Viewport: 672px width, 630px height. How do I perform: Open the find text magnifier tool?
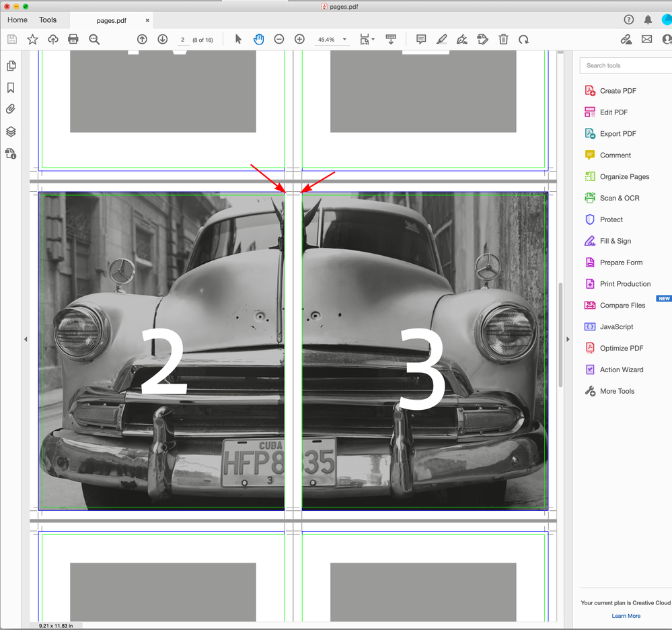(94, 40)
